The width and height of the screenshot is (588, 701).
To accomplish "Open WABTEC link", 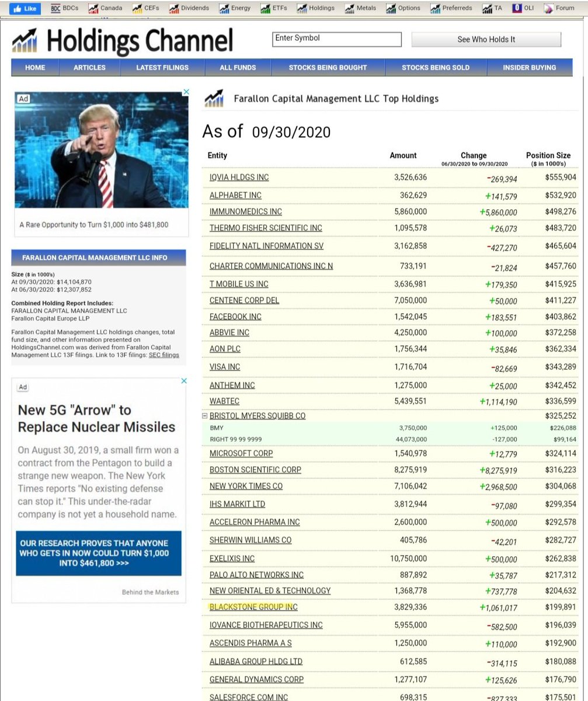I will pyautogui.click(x=224, y=401).
